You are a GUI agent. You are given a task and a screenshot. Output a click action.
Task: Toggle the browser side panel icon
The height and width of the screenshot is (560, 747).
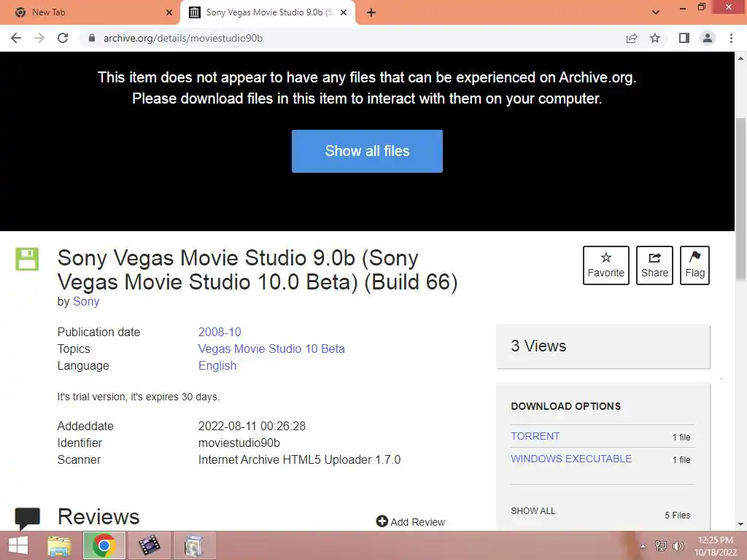684,38
